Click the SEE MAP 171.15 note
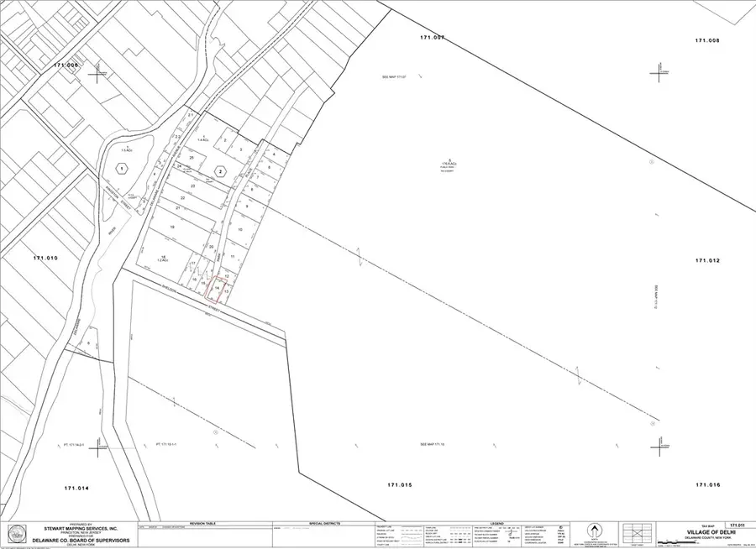756x549 pixels. [x=432, y=444]
